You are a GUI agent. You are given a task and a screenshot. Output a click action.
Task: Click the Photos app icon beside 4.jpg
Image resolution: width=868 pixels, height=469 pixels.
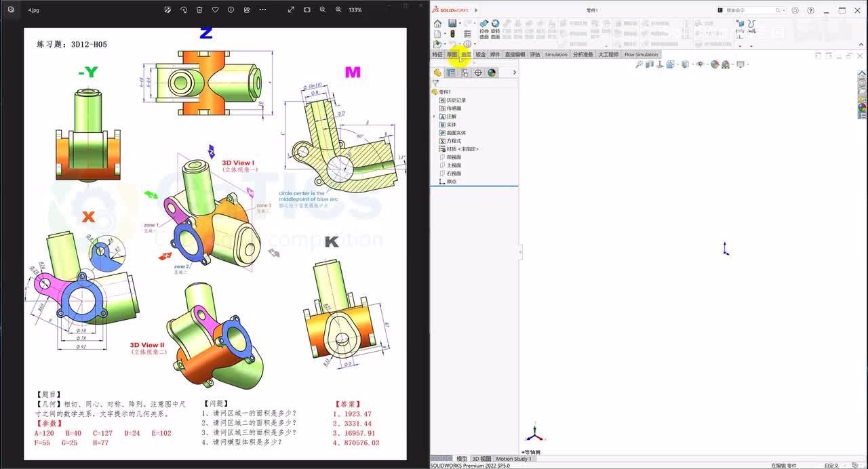(10, 9)
